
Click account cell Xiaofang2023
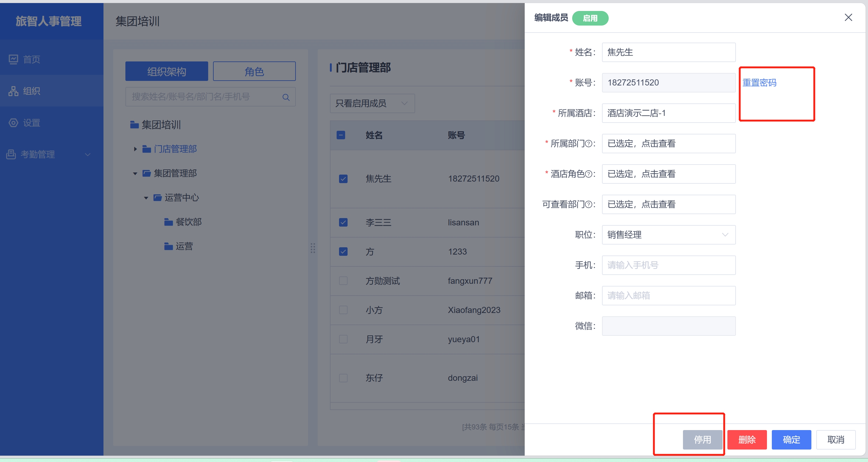click(x=474, y=310)
